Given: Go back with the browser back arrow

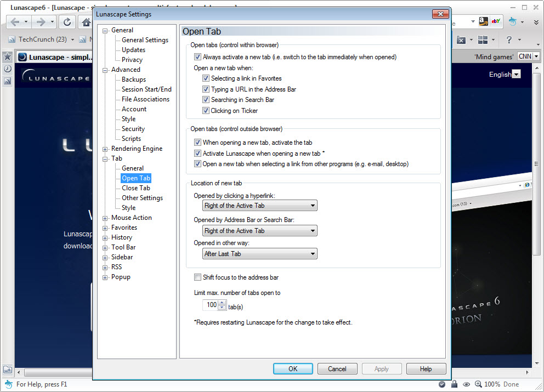Looking at the screenshot, I should (x=15, y=22).
